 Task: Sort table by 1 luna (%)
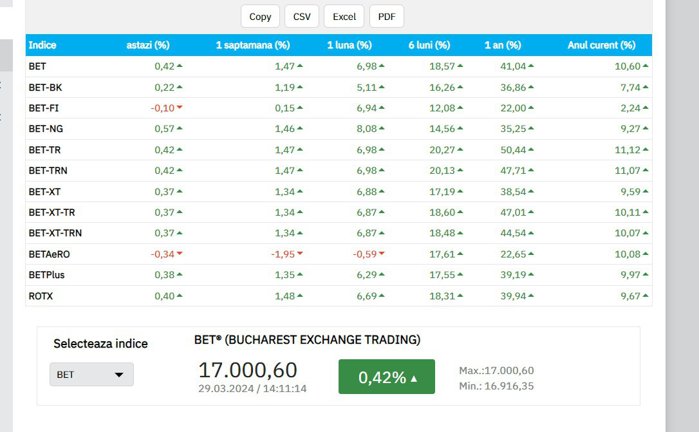349,45
